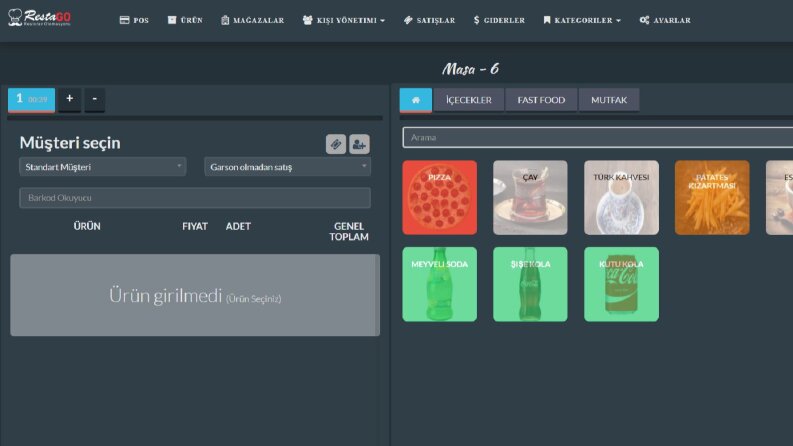Add Kutu Kola product to order
The width and height of the screenshot is (793, 446).
[622, 284]
